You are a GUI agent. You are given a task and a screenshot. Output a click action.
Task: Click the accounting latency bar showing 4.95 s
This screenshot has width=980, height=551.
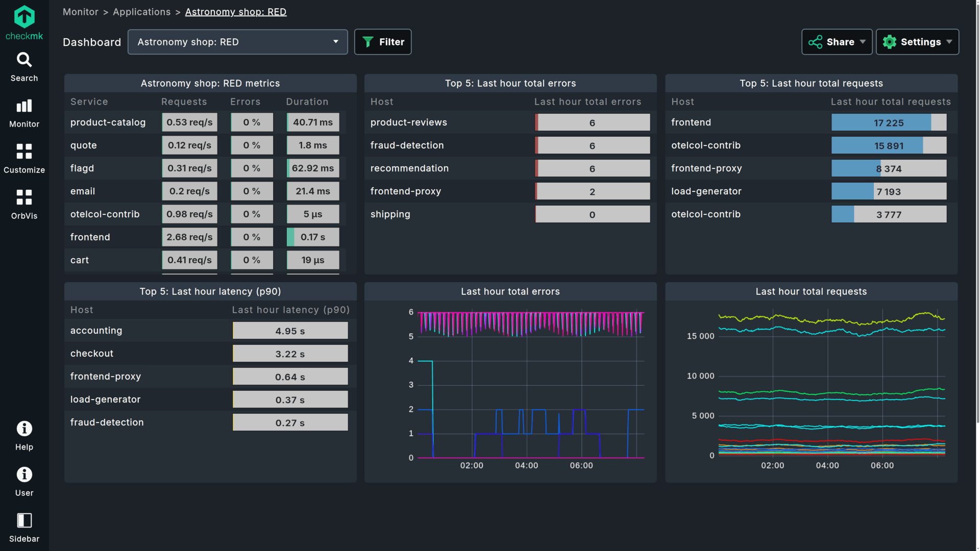point(290,330)
